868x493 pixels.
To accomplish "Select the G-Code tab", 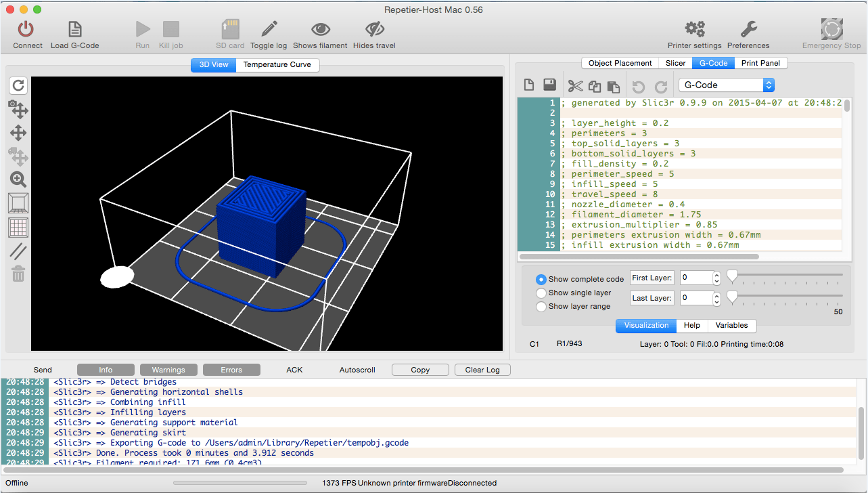I will point(714,63).
